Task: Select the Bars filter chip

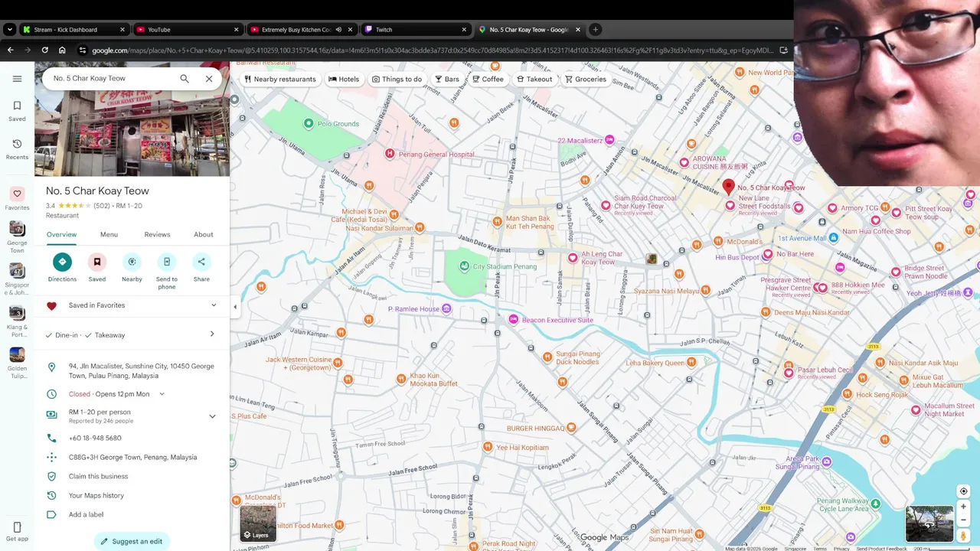Action: (447, 79)
